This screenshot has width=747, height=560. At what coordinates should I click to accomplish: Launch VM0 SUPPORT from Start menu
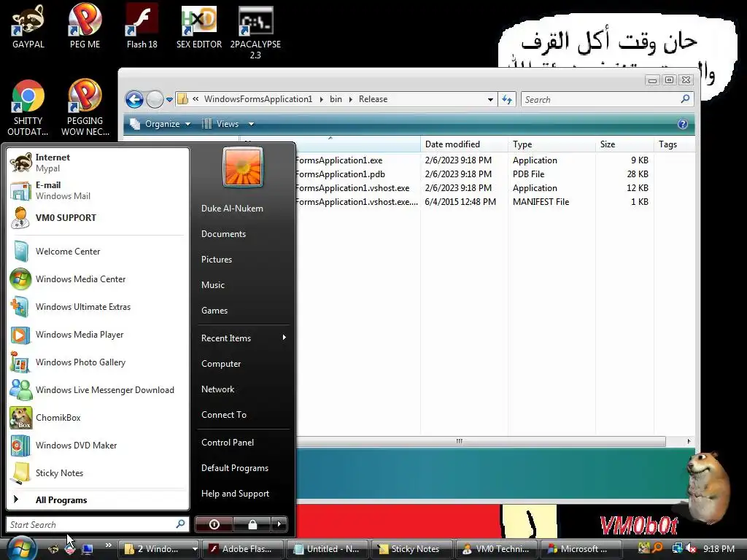click(97, 218)
